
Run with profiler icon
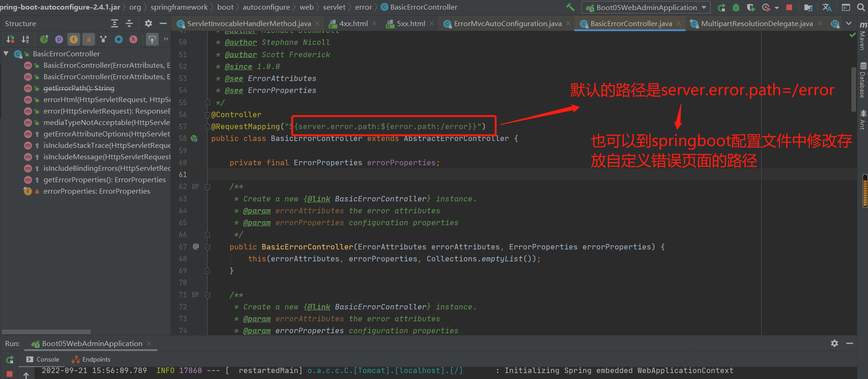click(x=766, y=7)
